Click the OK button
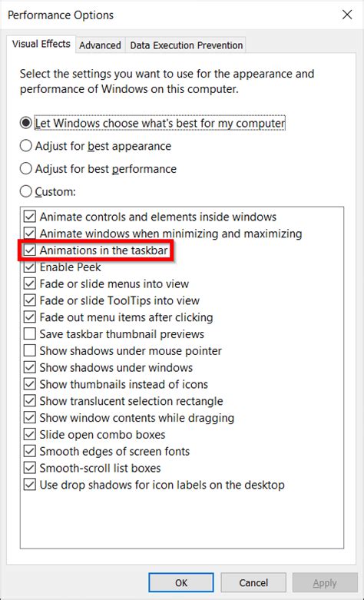This screenshot has width=364, height=600. click(x=181, y=582)
